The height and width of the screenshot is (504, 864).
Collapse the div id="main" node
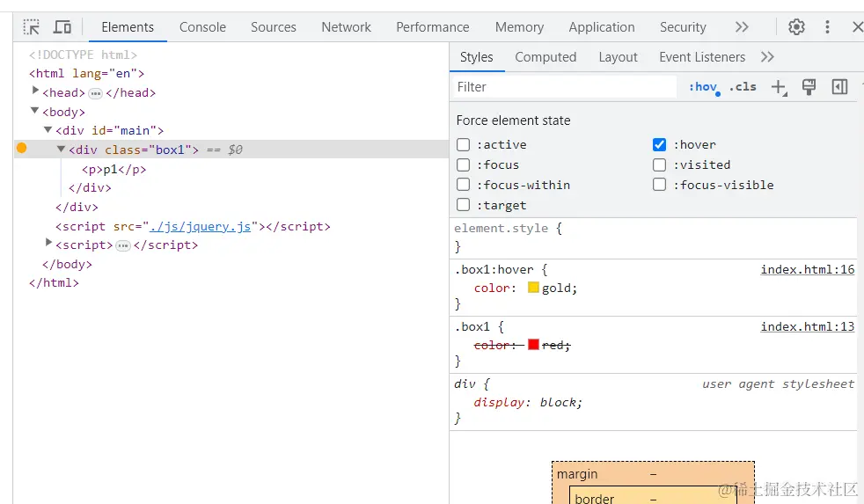pyautogui.click(x=48, y=130)
